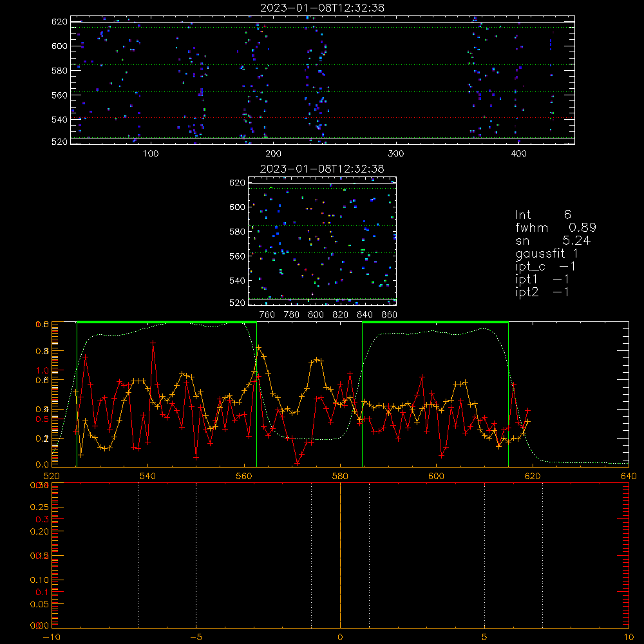Click the red 0.3 label on bottom plot axis
Screen dimensions: 644x644
click(x=43, y=519)
